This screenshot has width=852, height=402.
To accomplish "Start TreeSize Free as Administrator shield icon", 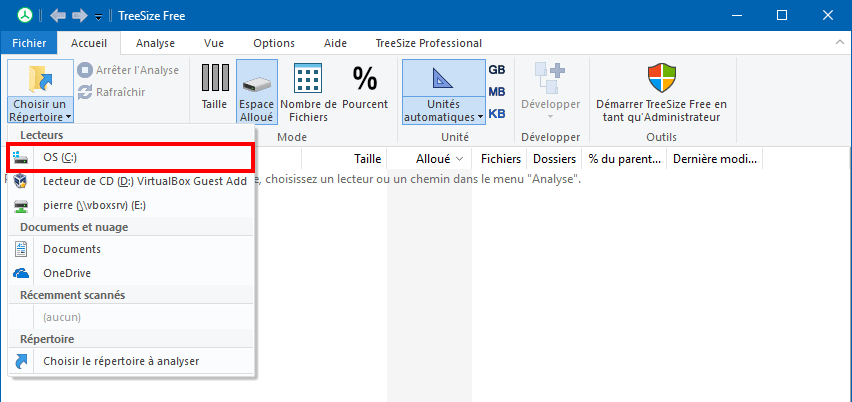I will click(661, 78).
